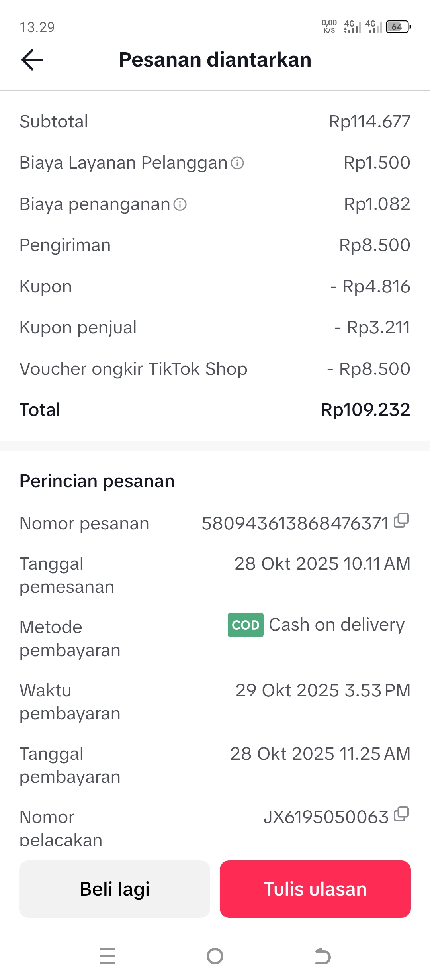This screenshot has width=430, height=980.
Task: Tap the green COD payment badge
Action: pyautogui.click(x=245, y=625)
